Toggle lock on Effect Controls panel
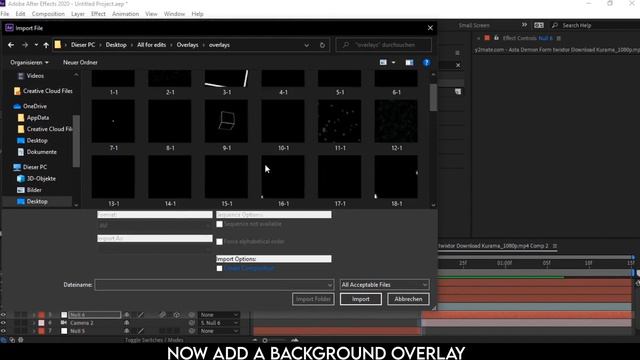The width and height of the screenshot is (640, 360). [x=496, y=38]
